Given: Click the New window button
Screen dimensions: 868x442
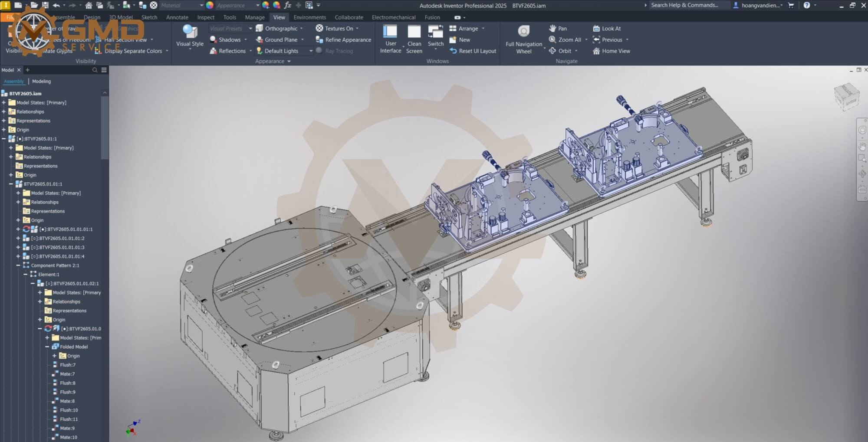Looking at the screenshot, I should (x=460, y=39).
